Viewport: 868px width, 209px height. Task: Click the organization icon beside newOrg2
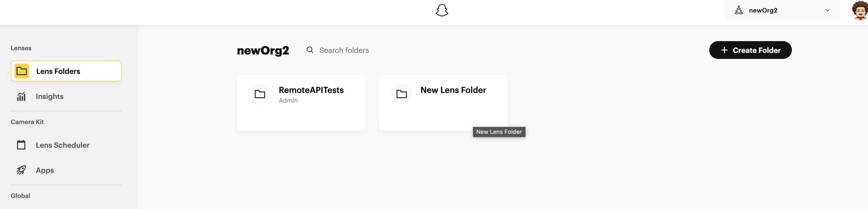click(x=738, y=10)
